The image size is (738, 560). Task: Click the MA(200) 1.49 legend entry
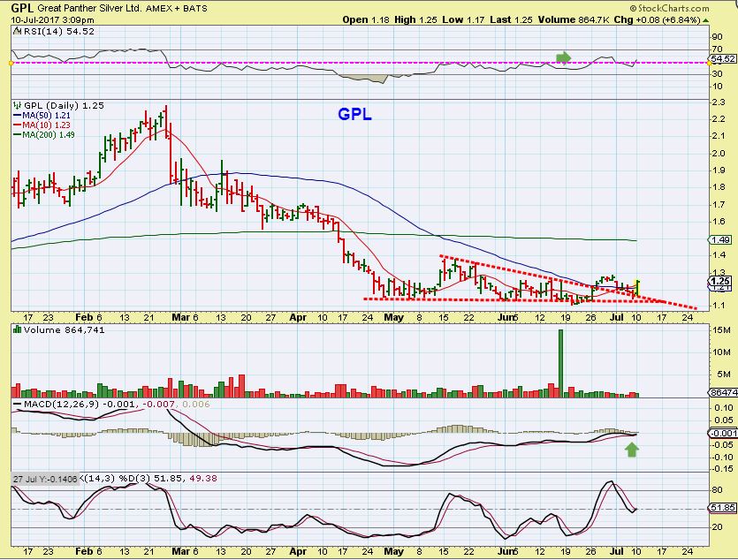coord(44,135)
